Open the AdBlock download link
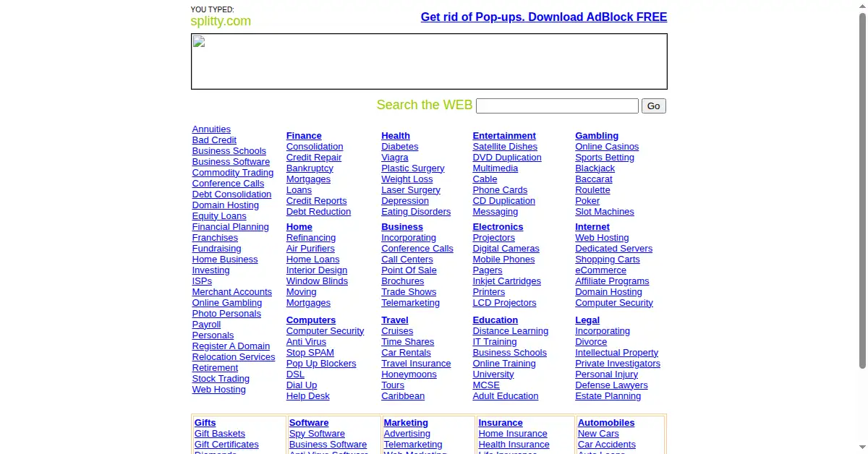The image size is (868, 454). point(544,17)
